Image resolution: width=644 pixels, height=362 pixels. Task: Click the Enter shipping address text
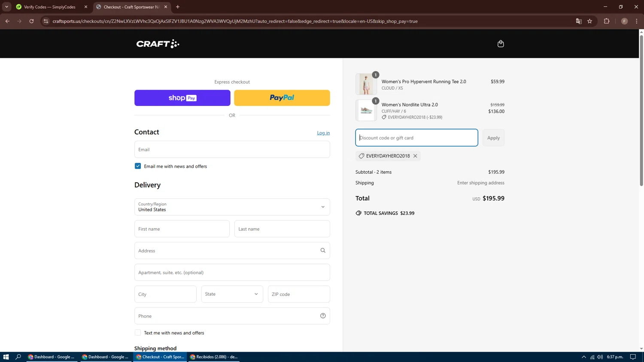481,183
